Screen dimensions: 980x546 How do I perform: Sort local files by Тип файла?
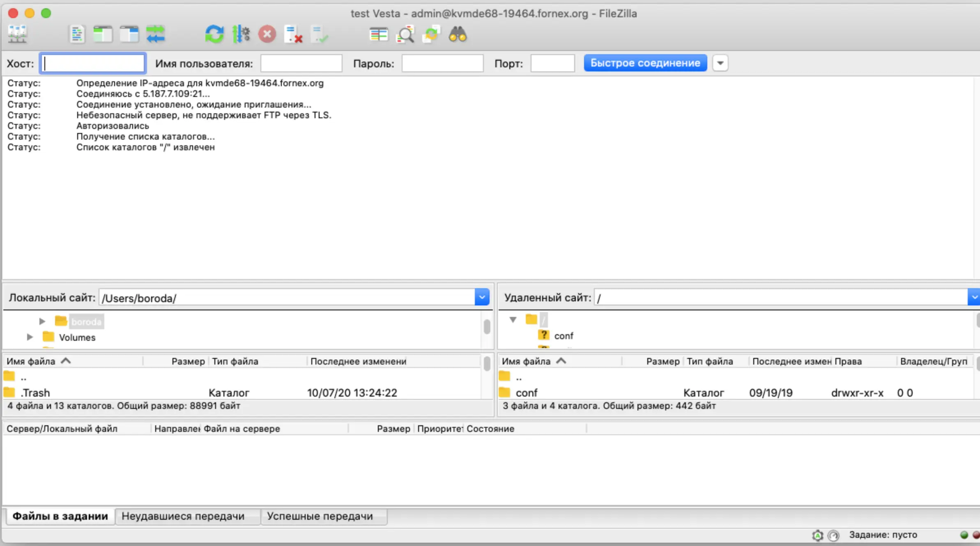coord(258,361)
